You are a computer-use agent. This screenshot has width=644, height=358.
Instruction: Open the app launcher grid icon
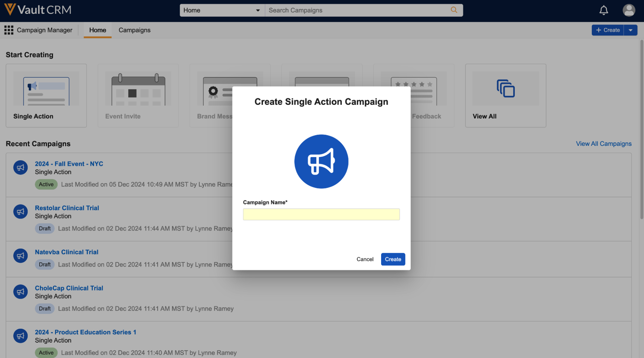click(x=9, y=30)
